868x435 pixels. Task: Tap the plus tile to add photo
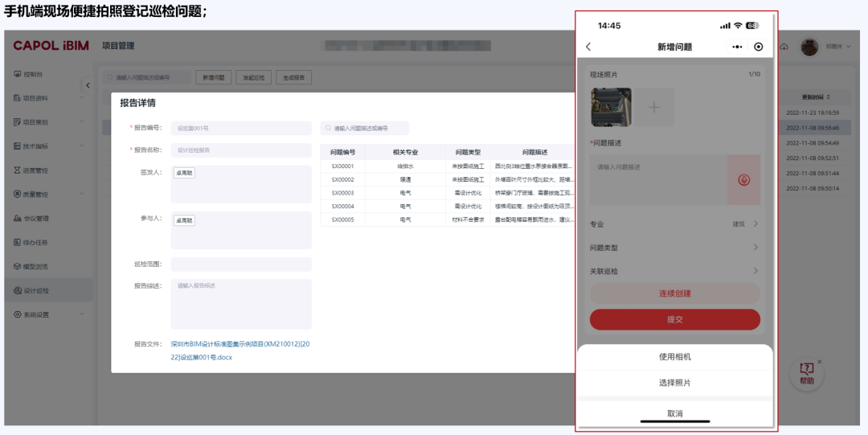point(653,108)
